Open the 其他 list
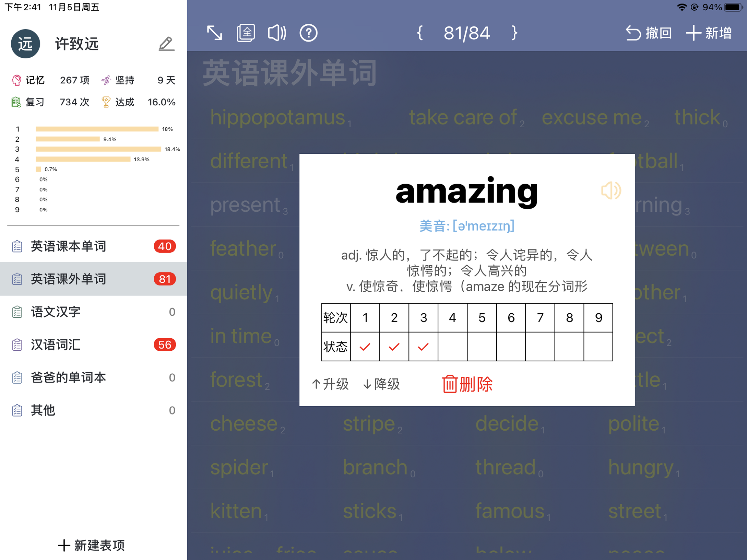Screen dimensions: 747x560 tap(94, 410)
